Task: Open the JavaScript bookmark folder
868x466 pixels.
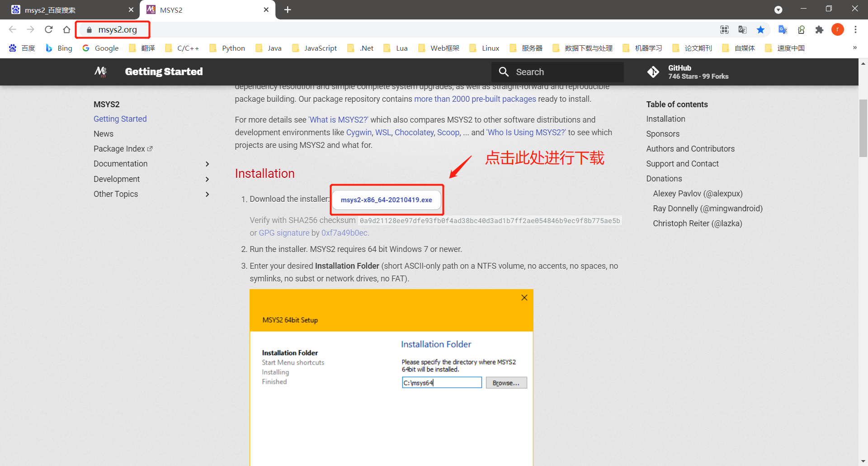Action: tap(315, 48)
